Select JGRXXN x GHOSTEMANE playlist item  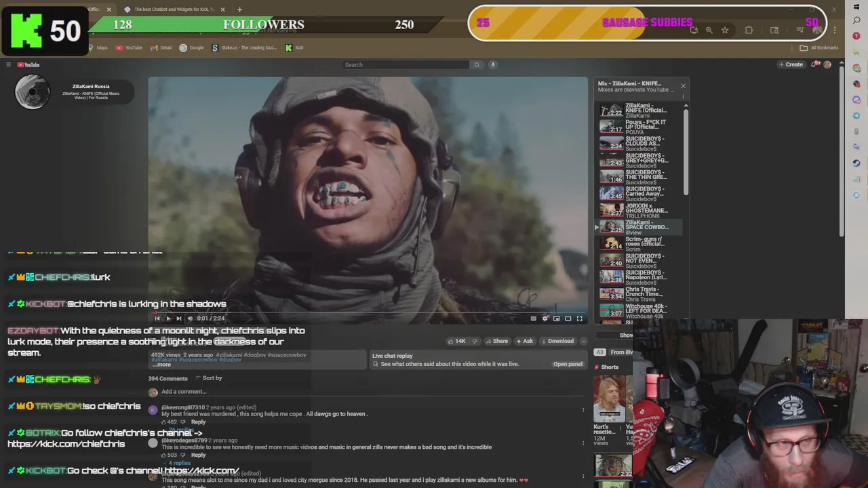point(639,210)
